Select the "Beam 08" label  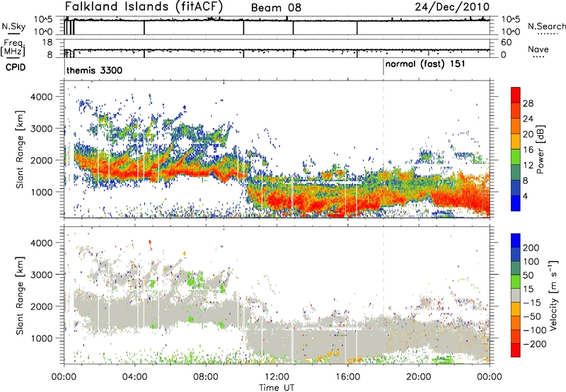pyautogui.click(x=276, y=8)
